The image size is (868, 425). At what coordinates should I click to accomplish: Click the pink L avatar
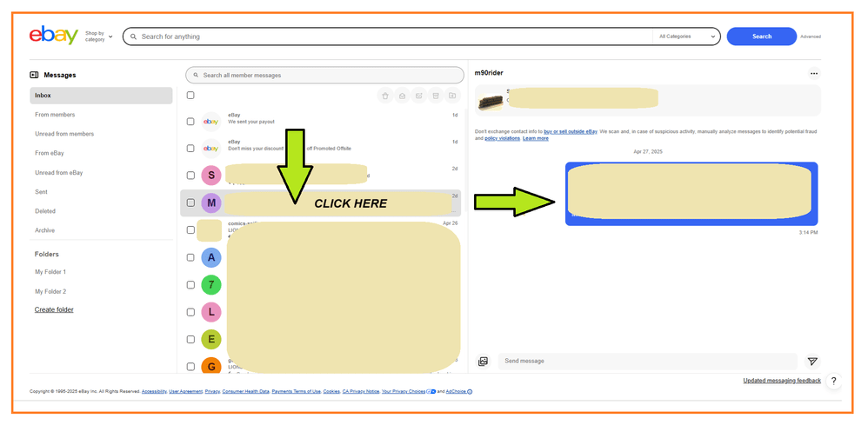[x=210, y=312]
